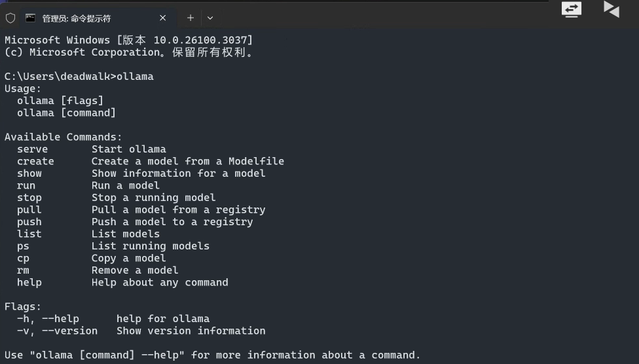Expand the new tab profile dropdown
Screen dimensions: 639x364
[210, 18]
